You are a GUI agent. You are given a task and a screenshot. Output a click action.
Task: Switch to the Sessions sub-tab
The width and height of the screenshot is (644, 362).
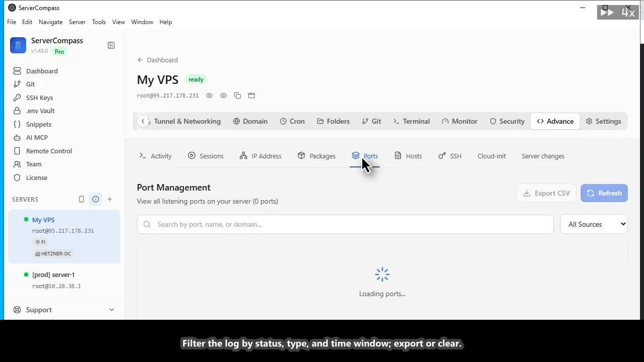coord(206,156)
